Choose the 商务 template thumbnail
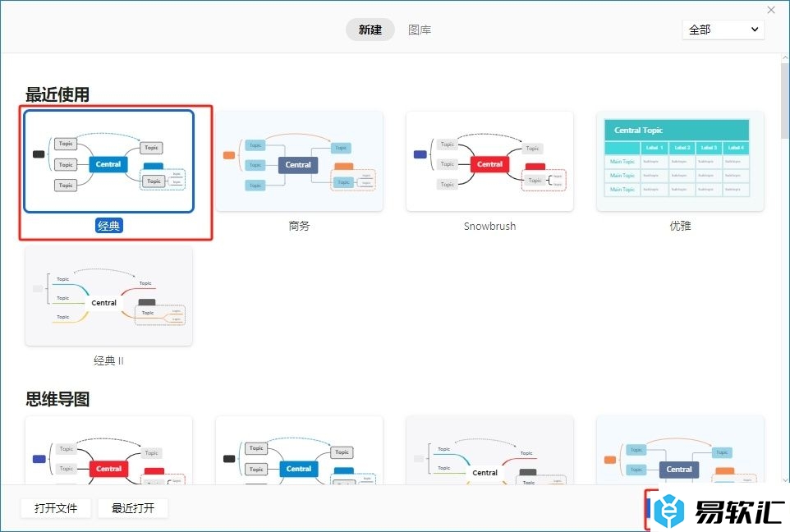Image resolution: width=790 pixels, height=532 pixels. tap(299, 161)
